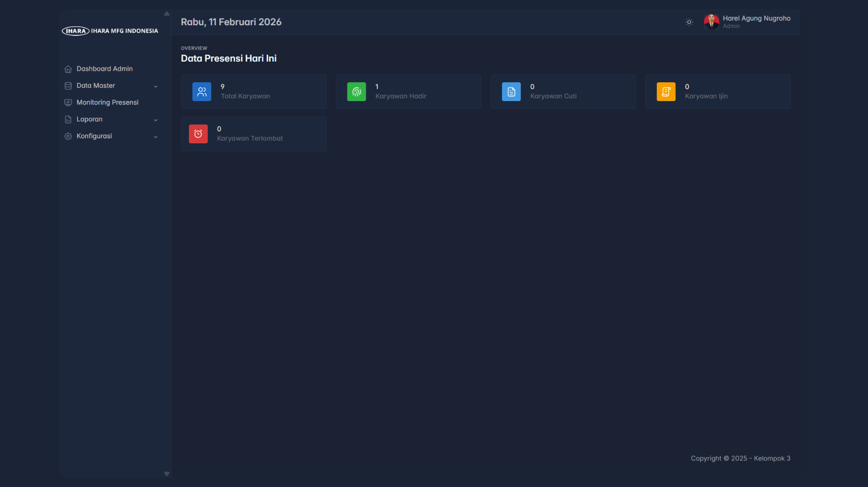Click the red Karyawan Terlambat alarm icon

click(x=198, y=134)
